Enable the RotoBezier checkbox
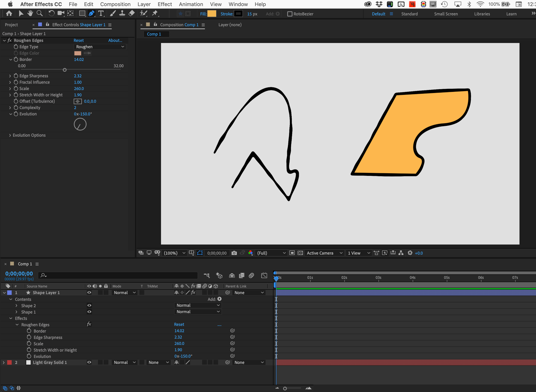This screenshot has height=392, width=536. pos(289,14)
